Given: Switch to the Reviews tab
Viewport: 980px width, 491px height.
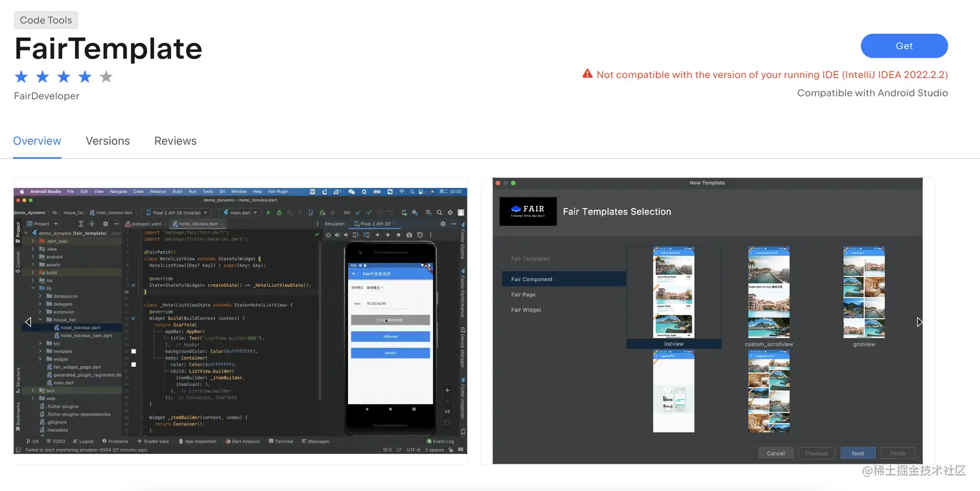Looking at the screenshot, I should (x=175, y=141).
